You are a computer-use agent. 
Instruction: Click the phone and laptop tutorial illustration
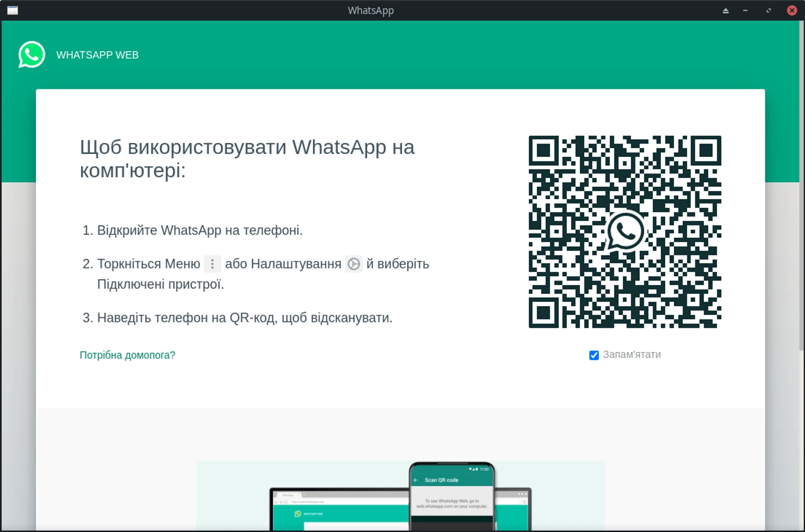400,496
